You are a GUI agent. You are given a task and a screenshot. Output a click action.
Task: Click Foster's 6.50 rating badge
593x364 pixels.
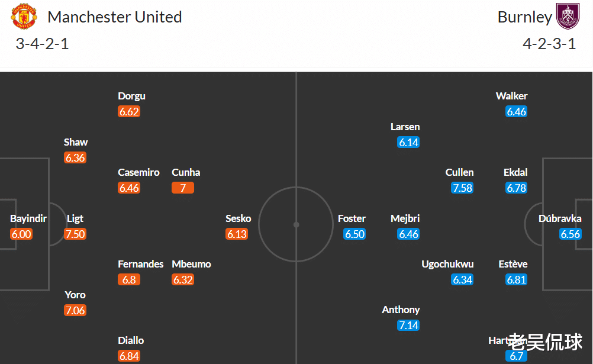tap(354, 234)
